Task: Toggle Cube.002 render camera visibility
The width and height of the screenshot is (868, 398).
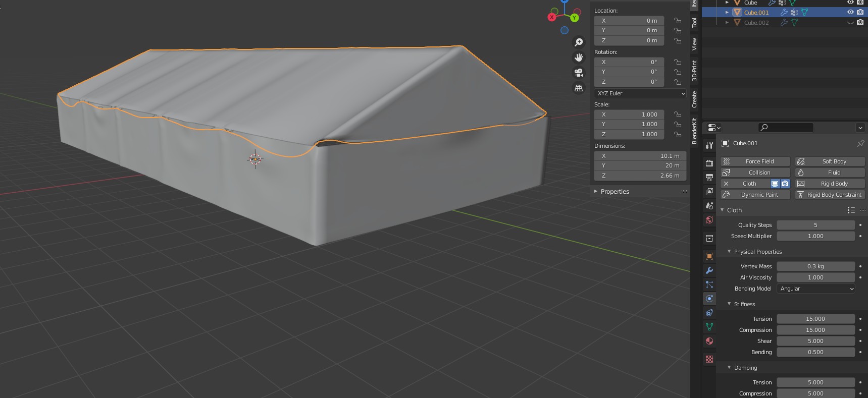Action: click(x=860, y=22)
